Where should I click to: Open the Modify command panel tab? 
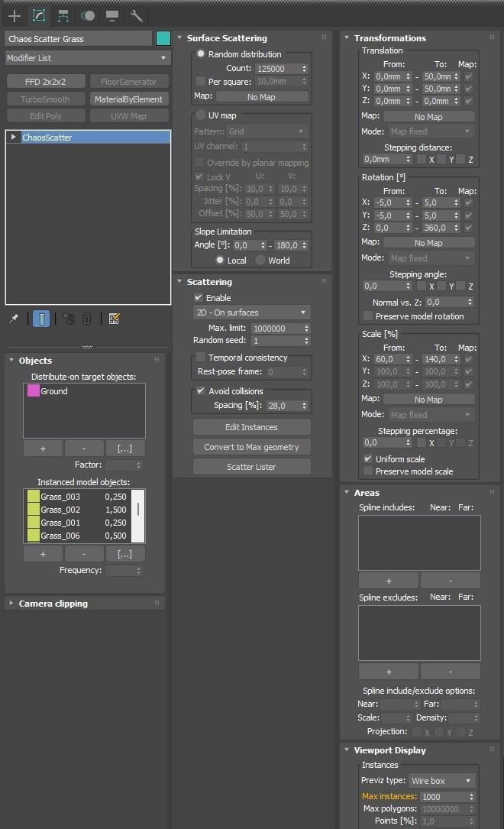click(39, 16)
